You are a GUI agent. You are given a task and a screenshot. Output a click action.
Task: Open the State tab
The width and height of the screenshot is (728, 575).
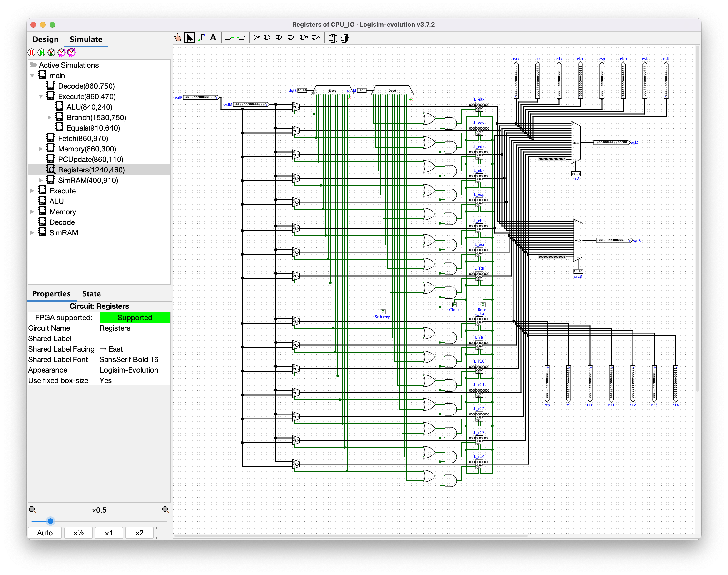coord(91,293)
